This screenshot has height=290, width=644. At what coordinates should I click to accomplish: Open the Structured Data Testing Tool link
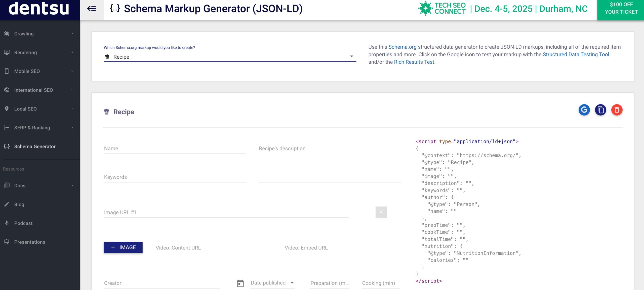[576, 54]
